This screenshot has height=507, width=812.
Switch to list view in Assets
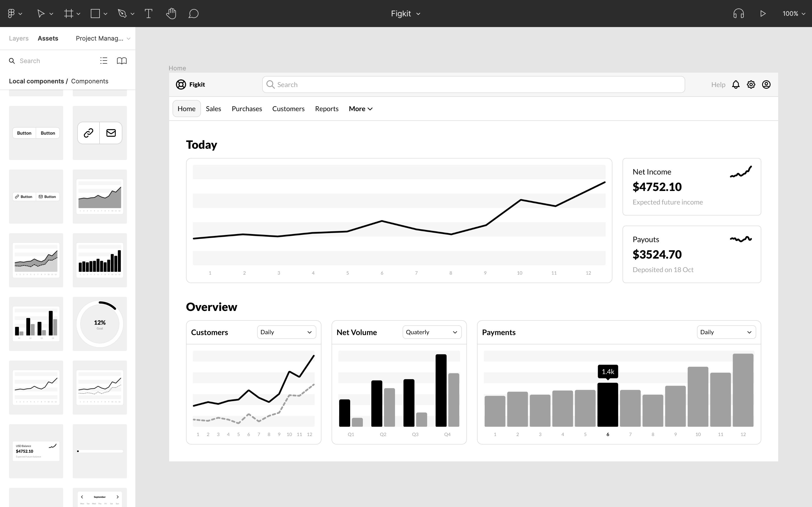(104, 61)
